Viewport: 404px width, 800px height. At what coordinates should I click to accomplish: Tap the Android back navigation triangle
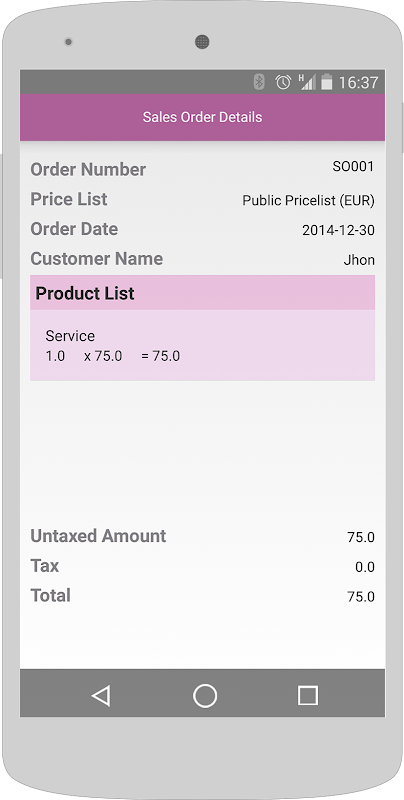click(101, 695)
